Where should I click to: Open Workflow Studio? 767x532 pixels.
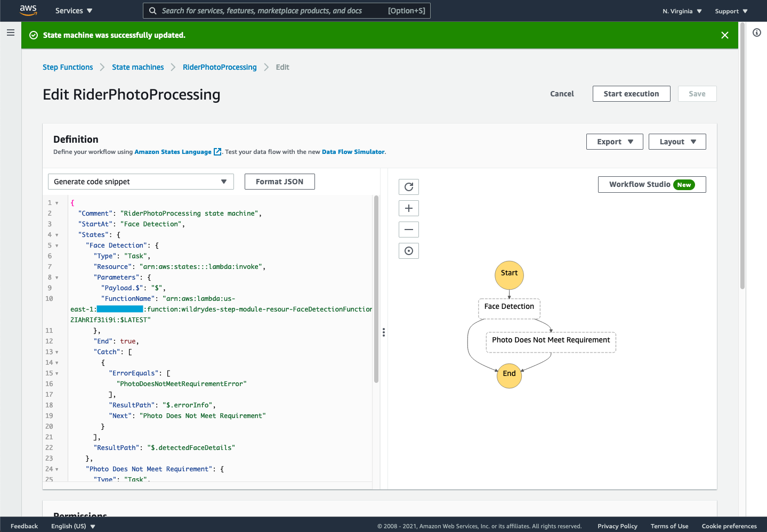(x=652, y=184)
